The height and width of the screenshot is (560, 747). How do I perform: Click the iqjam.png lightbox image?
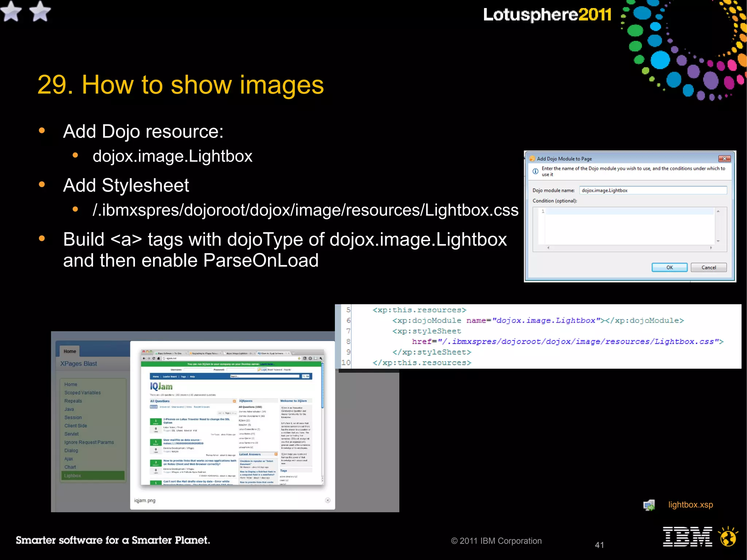pos(232,417)
